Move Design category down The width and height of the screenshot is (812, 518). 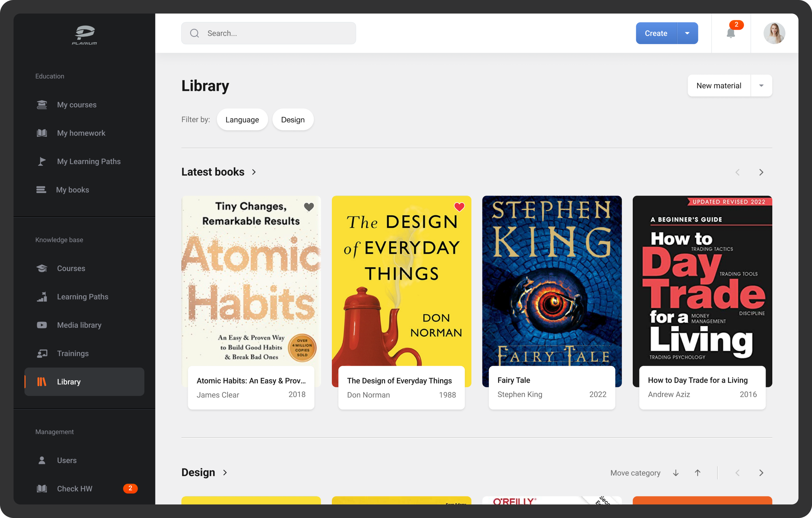point(676,473)
